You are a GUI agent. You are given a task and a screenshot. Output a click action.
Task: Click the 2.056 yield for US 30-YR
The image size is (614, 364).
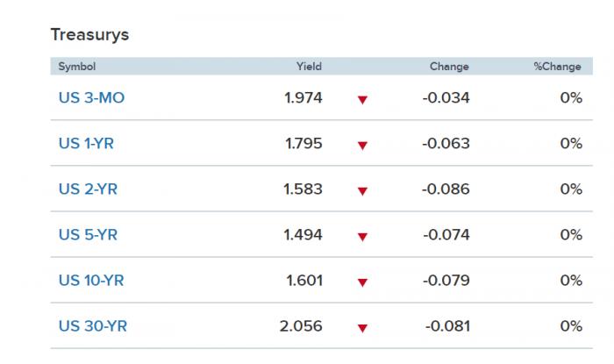coord(301,326)
